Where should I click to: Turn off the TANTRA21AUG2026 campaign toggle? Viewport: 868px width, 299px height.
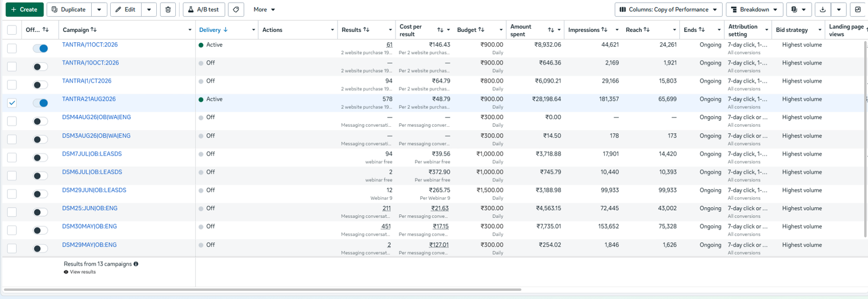click(40, 103)
